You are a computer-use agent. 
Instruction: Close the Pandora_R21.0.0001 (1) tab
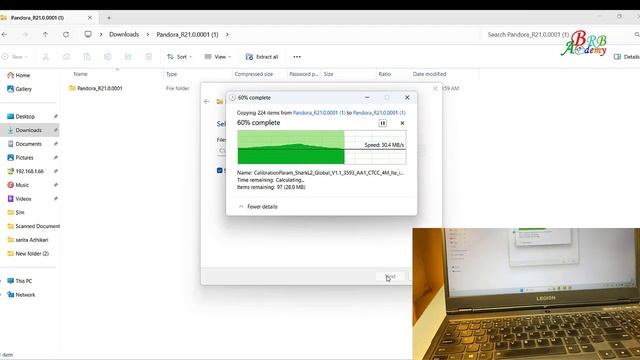pos(90,18)
